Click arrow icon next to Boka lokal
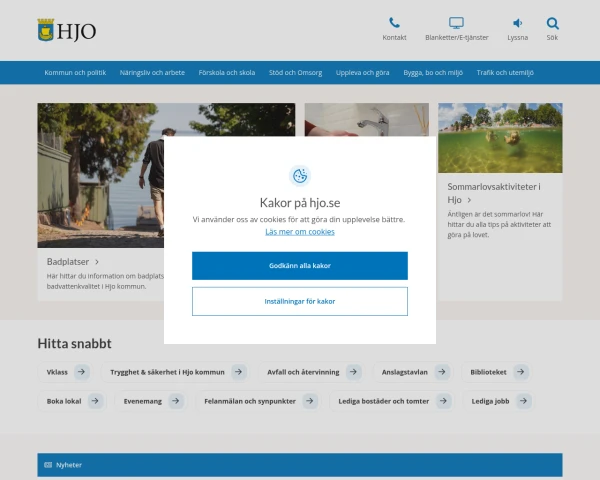Viewport: 600px width, 480px height. pos(95,401)
